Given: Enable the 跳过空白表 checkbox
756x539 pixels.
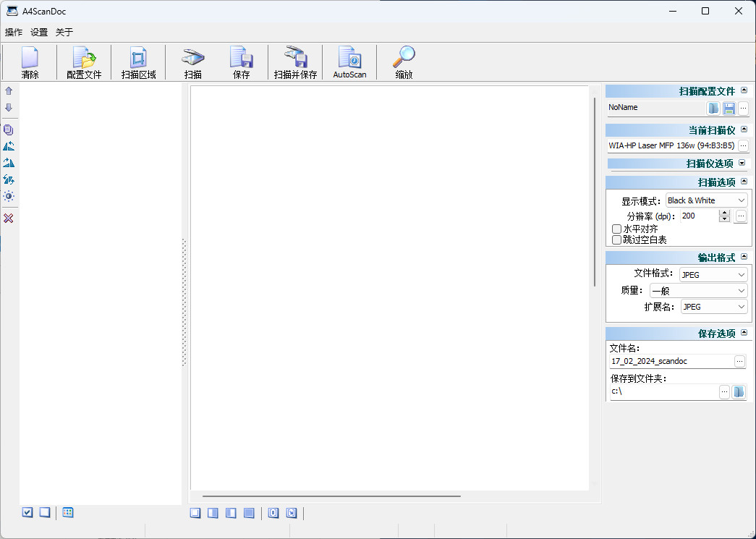Looking at the screenshot, I should (616, 239).
